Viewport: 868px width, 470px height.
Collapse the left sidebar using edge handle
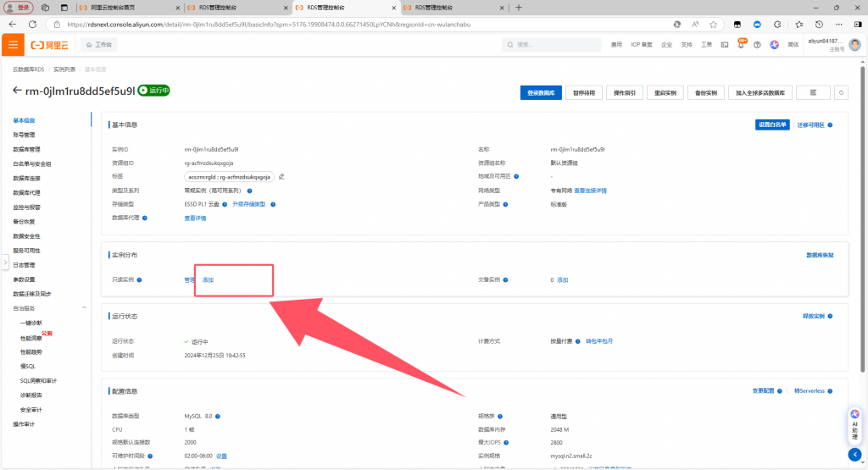(5, 262)
